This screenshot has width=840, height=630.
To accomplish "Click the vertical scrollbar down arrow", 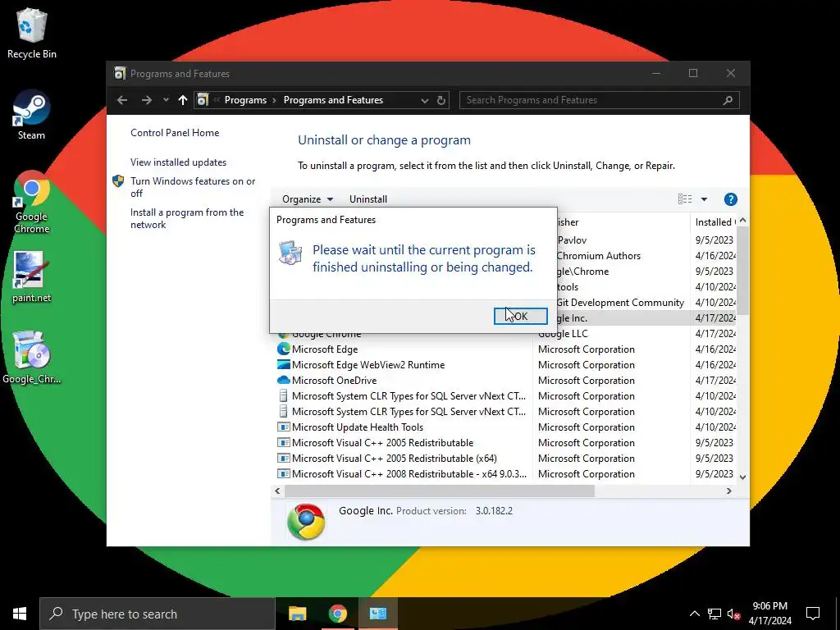I will (742, 477).
